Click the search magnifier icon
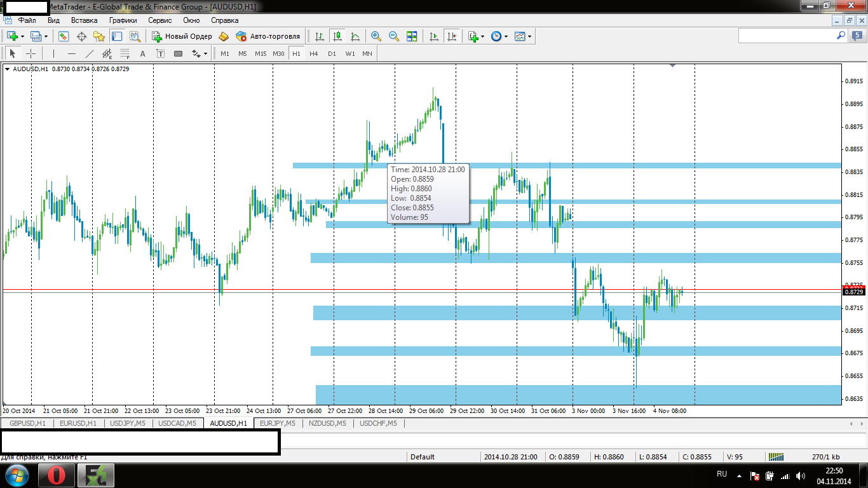 point(841,36)
